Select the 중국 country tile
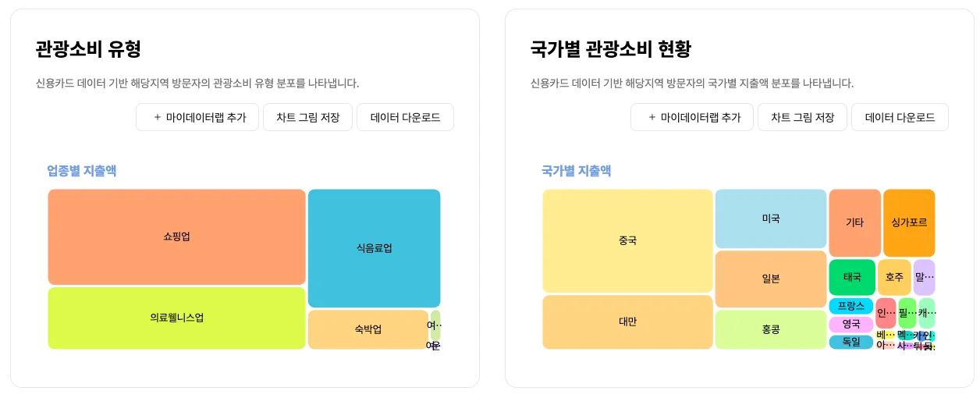This screenshot has height=398, width=980. point(627,240)
